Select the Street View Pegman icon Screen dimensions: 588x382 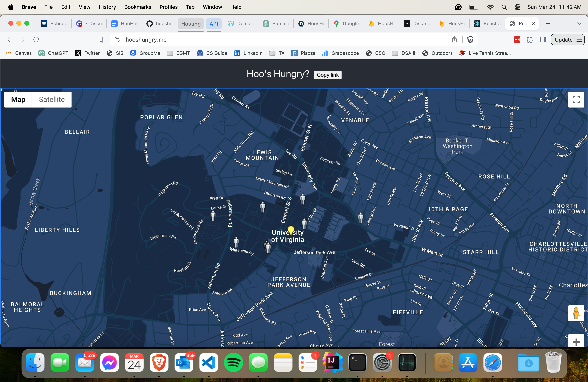576,314
